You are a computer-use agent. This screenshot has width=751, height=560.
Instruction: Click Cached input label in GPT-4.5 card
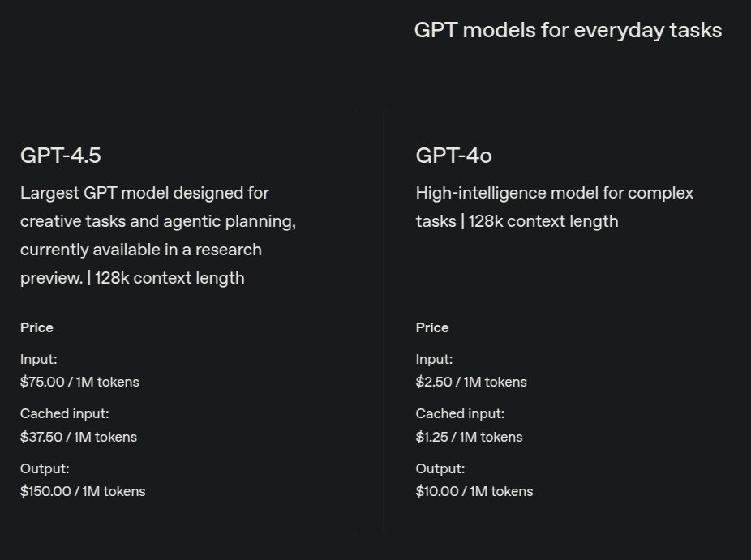coord(64,413)
